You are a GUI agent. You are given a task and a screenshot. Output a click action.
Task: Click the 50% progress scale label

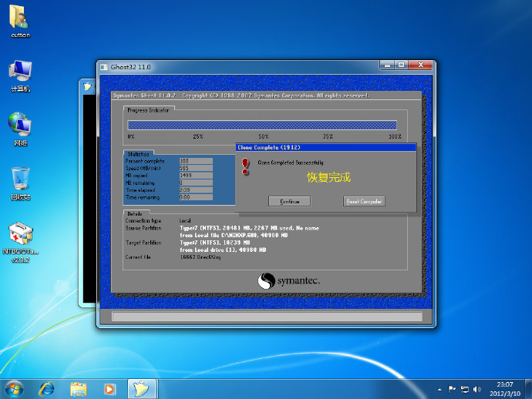click(x=264, y=136)
